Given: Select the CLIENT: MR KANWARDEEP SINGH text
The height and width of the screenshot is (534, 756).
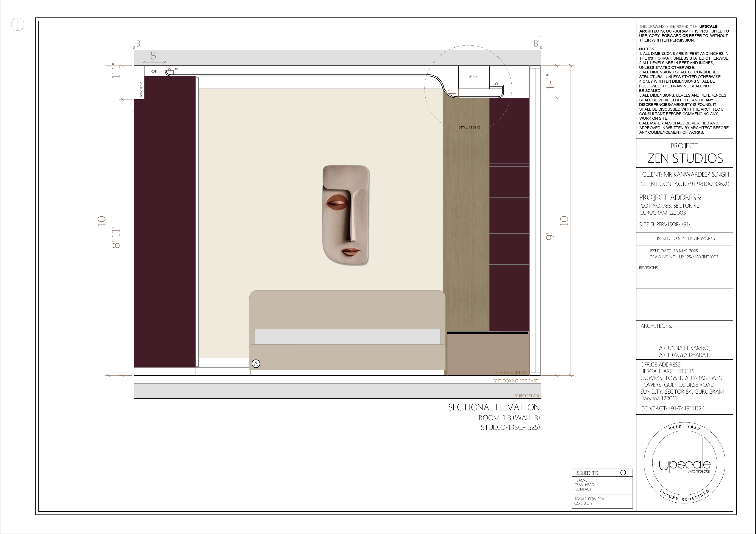Looking at the screenshot, I should click(685, 174).
